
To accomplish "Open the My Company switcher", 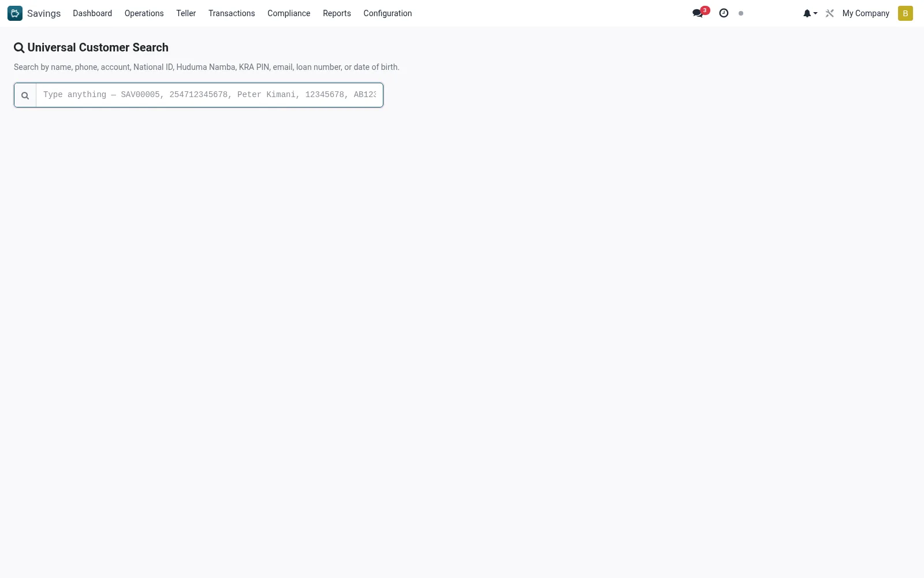I will click(x=866, y=13).
